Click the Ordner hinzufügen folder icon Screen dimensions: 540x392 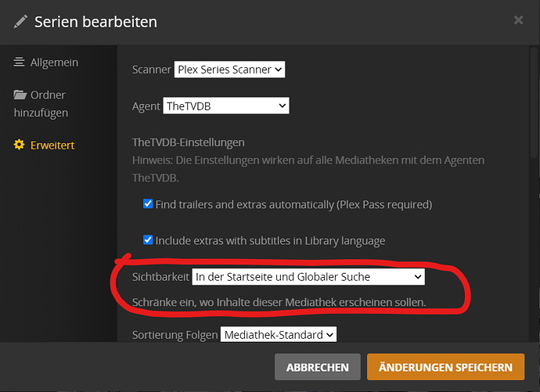click(20, 95)
